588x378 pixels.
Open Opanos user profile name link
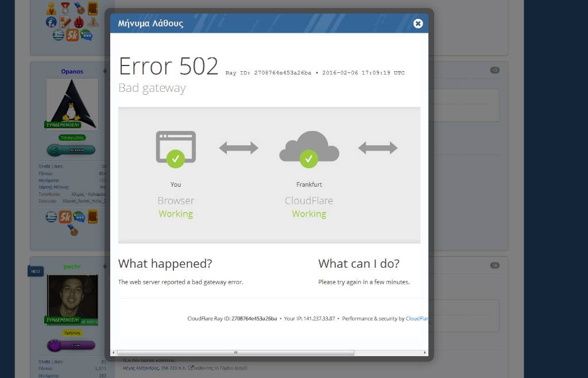(72, 71)
